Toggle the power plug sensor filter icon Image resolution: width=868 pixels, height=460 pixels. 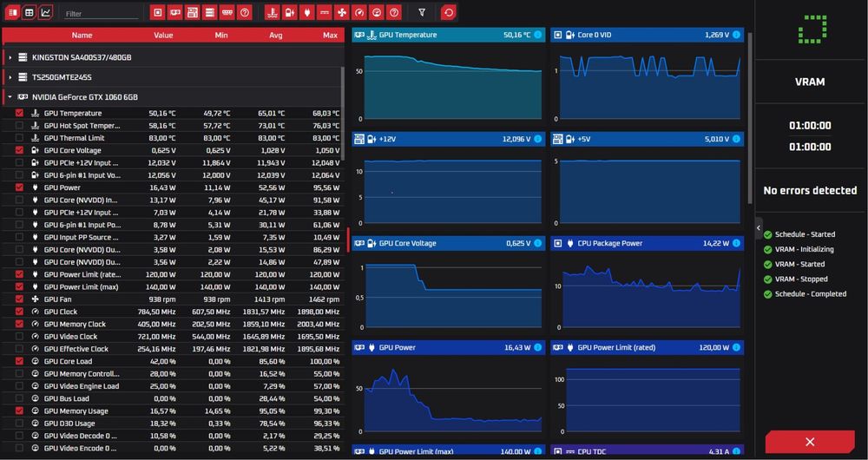306,12
